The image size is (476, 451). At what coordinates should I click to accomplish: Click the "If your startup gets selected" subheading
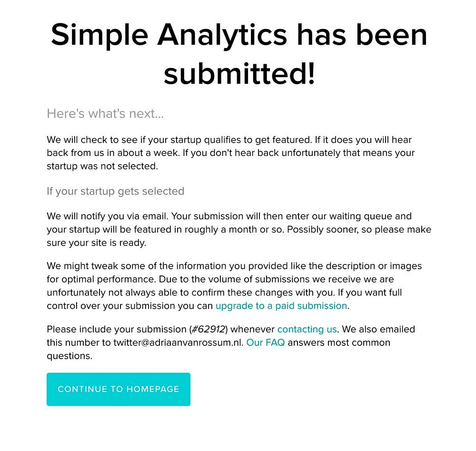point(115,191)
